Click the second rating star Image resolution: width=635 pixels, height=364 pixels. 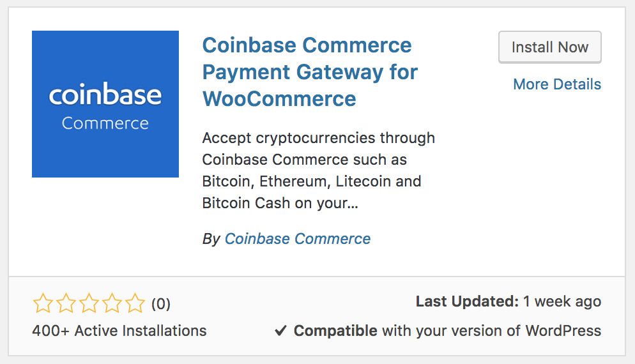pos(66,303)
